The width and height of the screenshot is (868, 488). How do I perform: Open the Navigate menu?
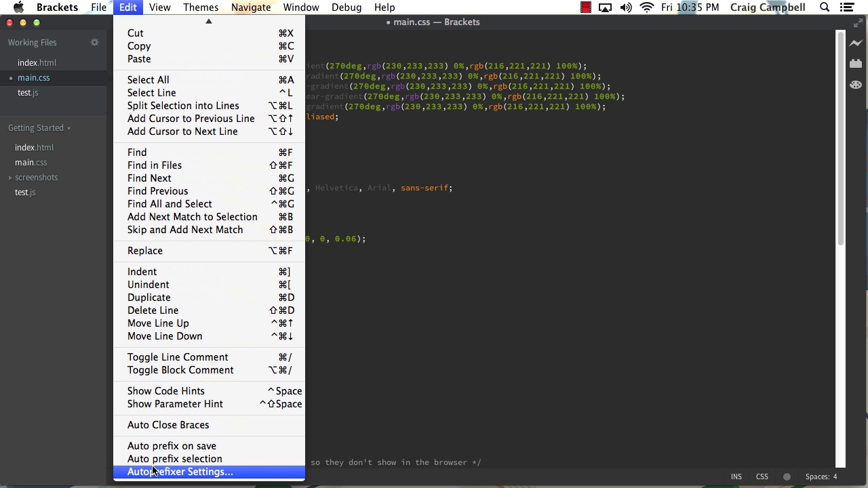(x=251, y=7)
